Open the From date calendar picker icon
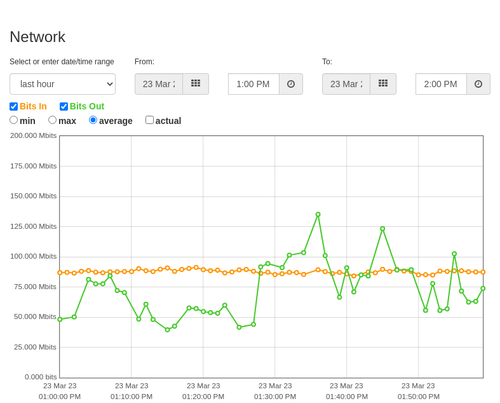Screen dimensions: 500x403 (x=196, y=84)
